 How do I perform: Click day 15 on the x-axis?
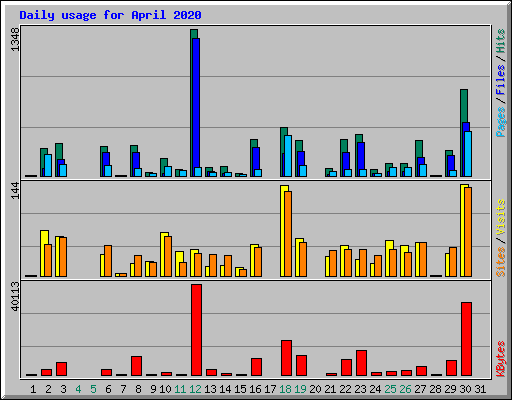(240, 389)
